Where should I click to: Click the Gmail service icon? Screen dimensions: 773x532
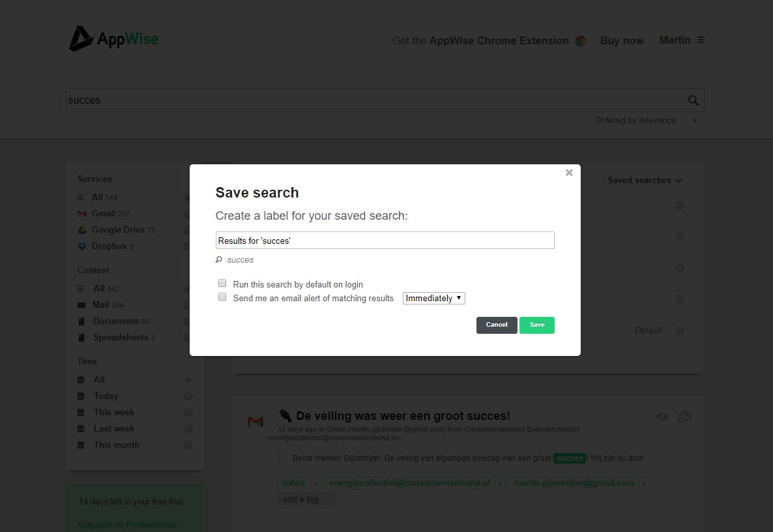pyautogui.click(x=82, y=213)
